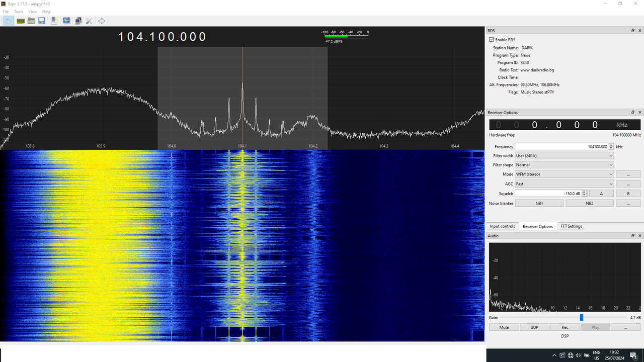Toggle the NB2 noise blanker
The image size is (644, 362).
(x=590, y=203)
